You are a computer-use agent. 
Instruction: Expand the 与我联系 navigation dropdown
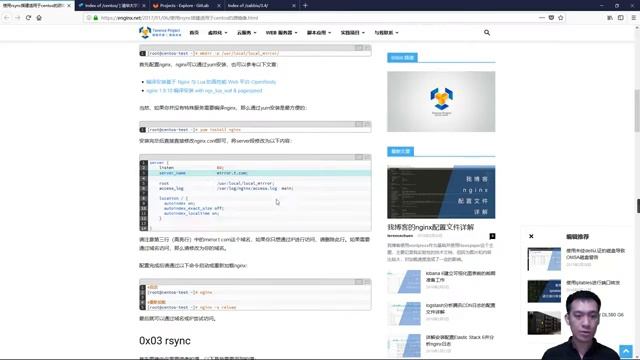(x=386, y=33)
